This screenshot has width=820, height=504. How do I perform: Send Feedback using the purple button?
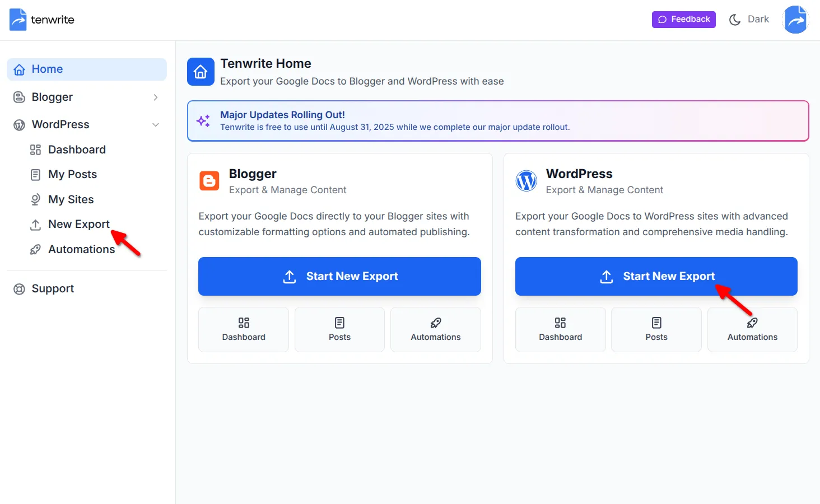click(683, 19)
